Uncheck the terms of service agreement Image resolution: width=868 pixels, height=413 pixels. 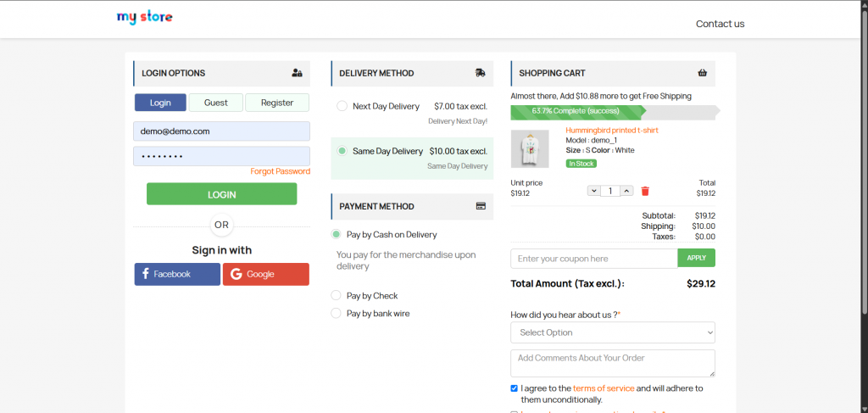coord(515,388)
